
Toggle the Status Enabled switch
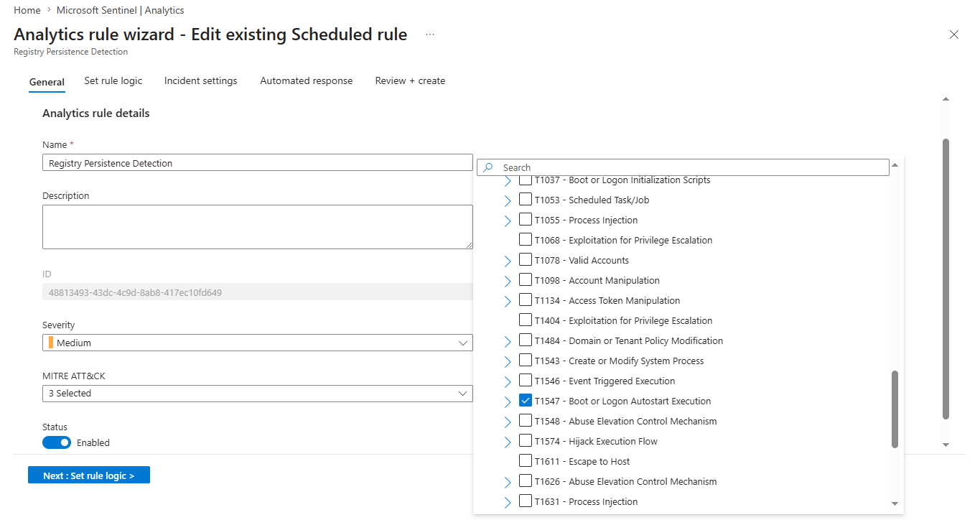57,442
